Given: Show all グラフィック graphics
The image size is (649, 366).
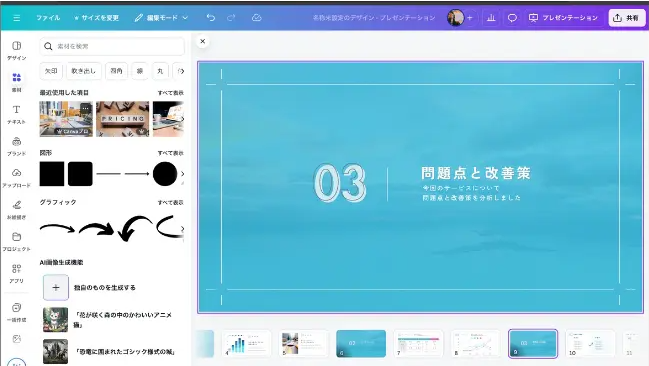Looking at the screenshot, I should click(x=171, y=202).
